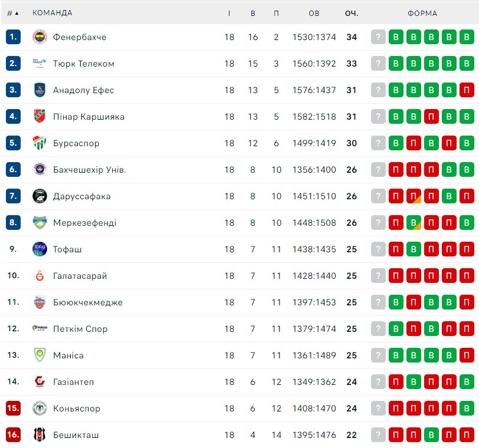Viewport: 479px width, 448px height.
Task: Open Анадолу Ефес latest red П result
Action: tap(467, 90)
